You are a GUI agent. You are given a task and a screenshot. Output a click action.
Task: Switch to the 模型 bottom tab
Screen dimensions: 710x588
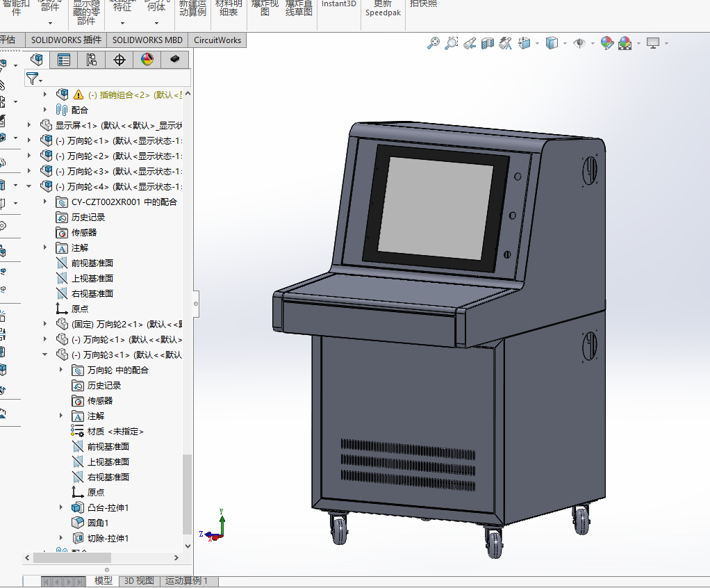point(104,581)
